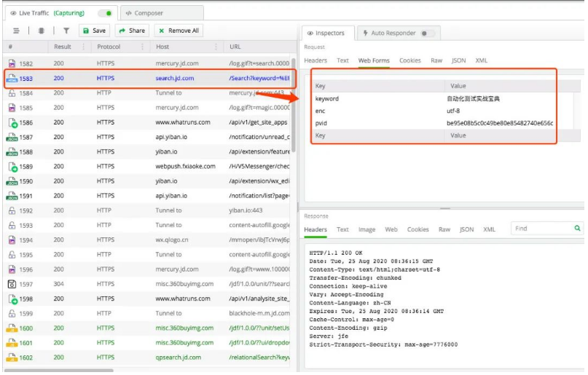The width and height of the screenshot is (588, 375).
Task: Click the image icon of session 1594
Action: [x=12, y=240]
